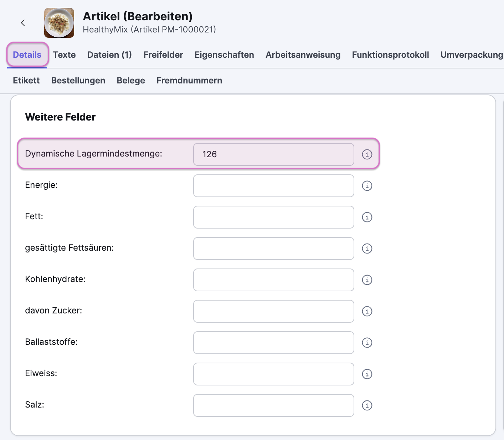Open the Kohlenhydrate info icon
The image size is (504, 440).
click(x=367, y=280)
